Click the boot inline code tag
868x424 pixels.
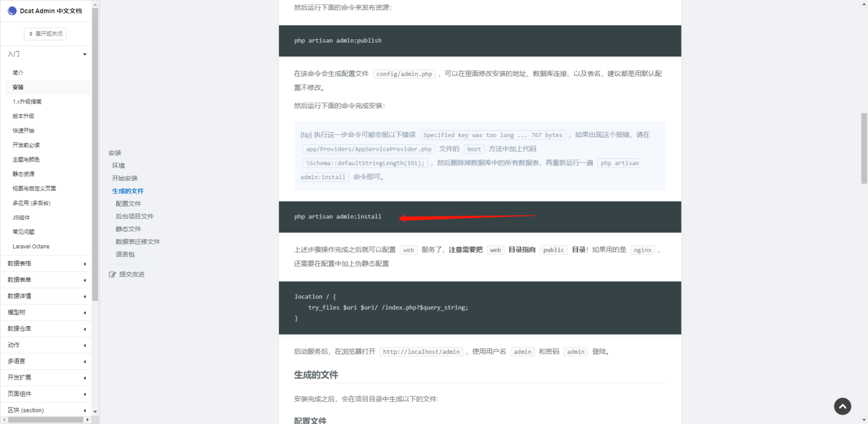[474, 149]
